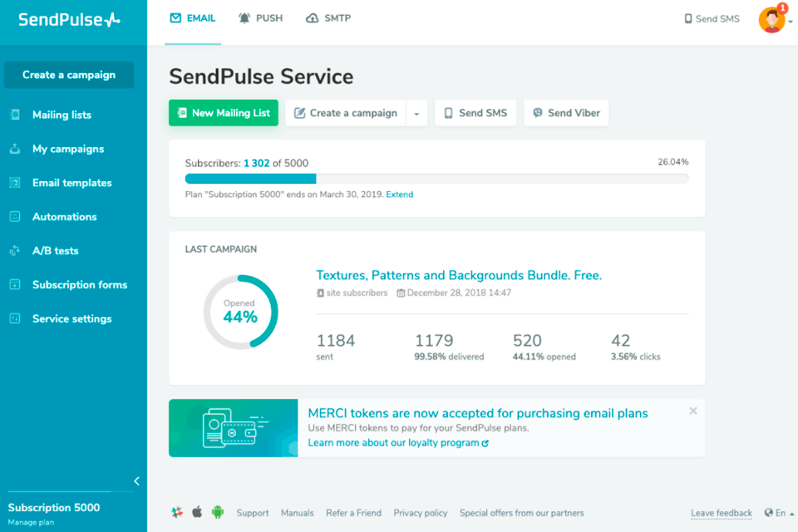Switch to the PUSH tab
This screenshot has width=798, height=532.
tap(260, 19)
